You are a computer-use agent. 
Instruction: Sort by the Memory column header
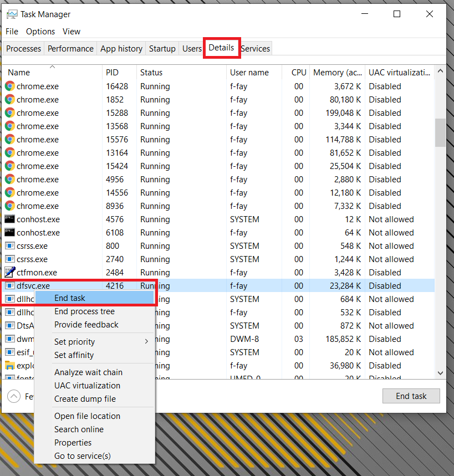tap(336, 73)
